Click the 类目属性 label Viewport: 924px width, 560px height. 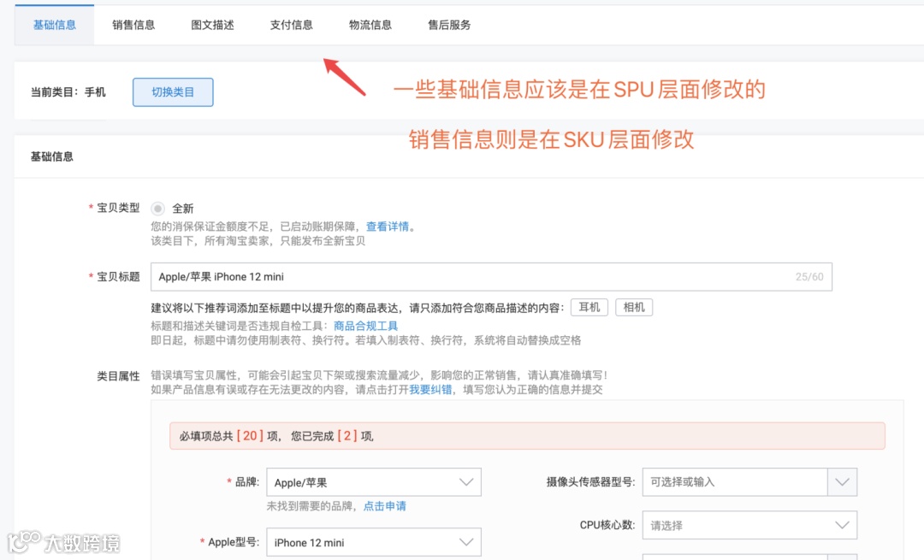coord(118,376)
